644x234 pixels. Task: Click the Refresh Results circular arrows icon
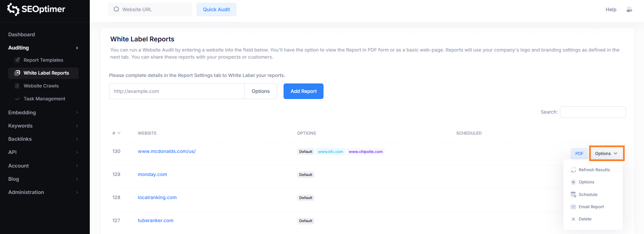coord(573,170)
